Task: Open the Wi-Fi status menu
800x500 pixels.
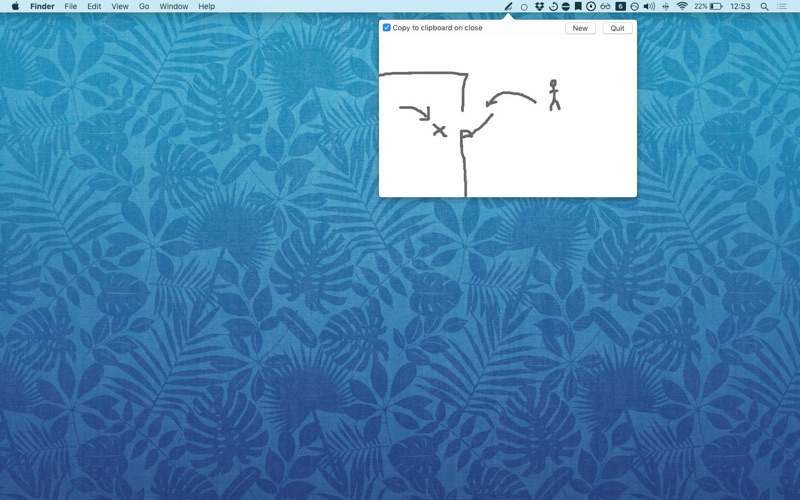Action: pyautogui.click(x=682, y=6)
